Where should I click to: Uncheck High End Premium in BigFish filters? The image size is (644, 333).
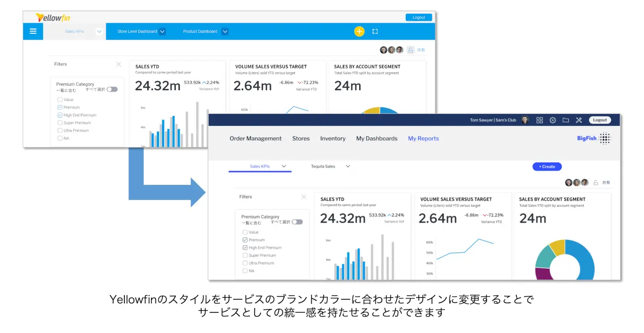point(245,247)
